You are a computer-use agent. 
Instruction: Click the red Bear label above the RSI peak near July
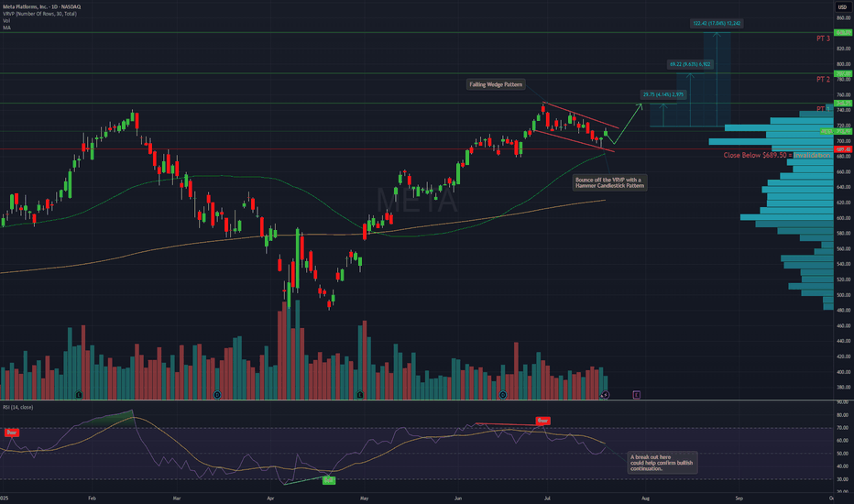(542, 421)
